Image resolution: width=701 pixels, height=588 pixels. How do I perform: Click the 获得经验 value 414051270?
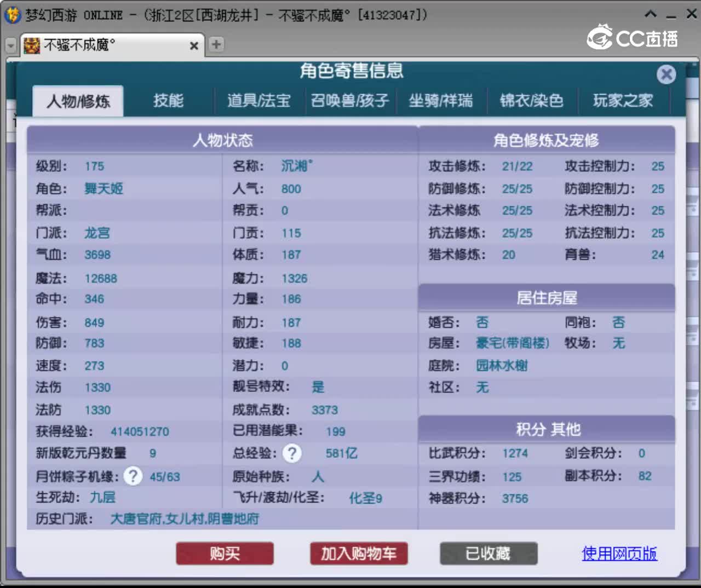coord(140,432)
